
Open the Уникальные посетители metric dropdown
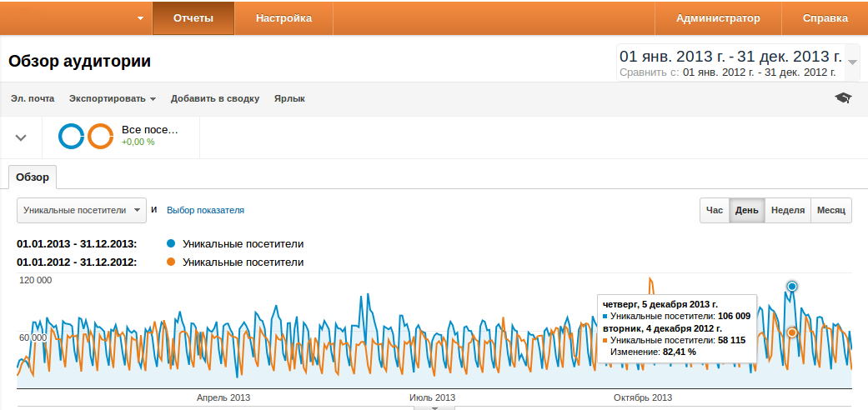click(x=82, y=211)
